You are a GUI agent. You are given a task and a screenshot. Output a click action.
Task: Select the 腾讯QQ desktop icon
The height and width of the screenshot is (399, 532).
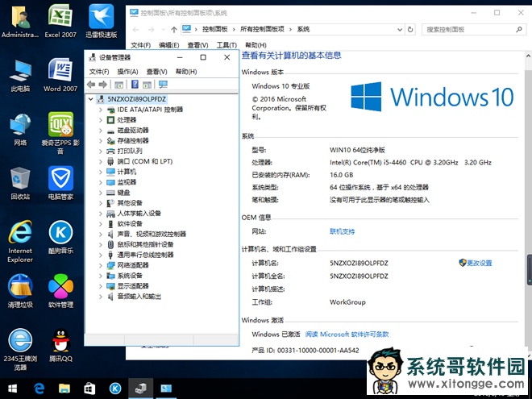[60, 345]
